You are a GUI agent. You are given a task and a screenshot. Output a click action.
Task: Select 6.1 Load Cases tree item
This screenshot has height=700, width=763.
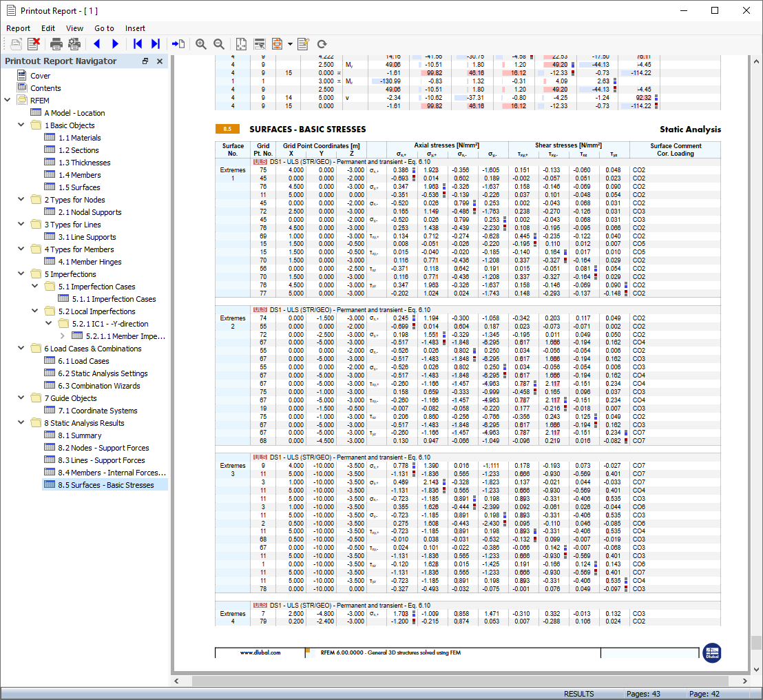pyautogui.click(x=83, y=361)
